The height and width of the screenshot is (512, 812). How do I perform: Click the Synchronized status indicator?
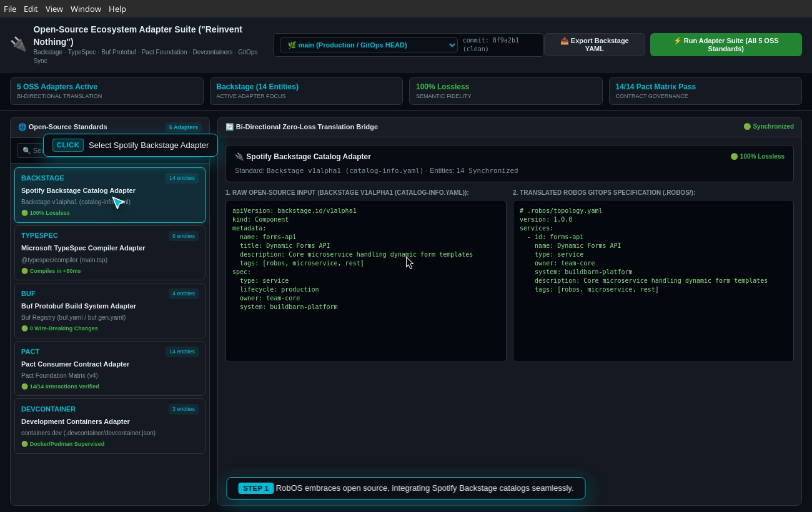coord(768,126)
